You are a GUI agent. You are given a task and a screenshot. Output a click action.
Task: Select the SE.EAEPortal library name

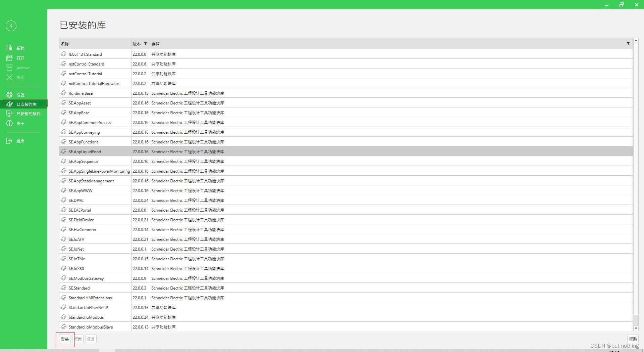(x=79, y=210)
